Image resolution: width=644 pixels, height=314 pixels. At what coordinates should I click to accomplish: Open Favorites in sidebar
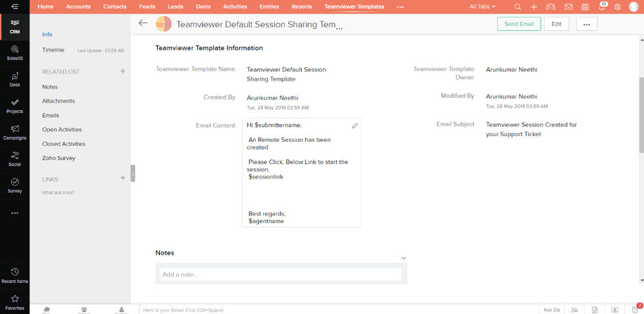coord(15,302)
